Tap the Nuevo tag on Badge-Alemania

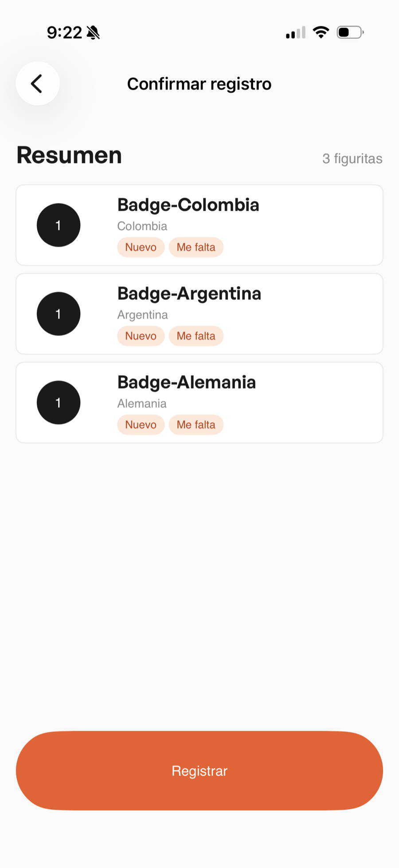141,425
